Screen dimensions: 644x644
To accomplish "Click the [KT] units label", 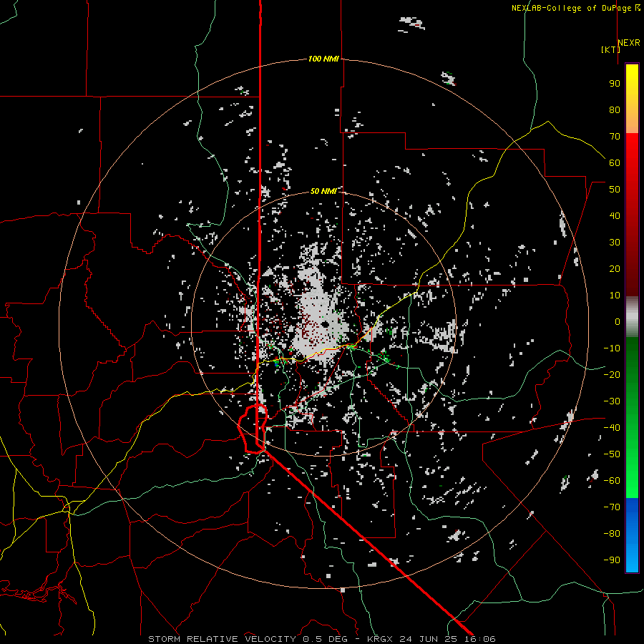I will tap(611, 49).
